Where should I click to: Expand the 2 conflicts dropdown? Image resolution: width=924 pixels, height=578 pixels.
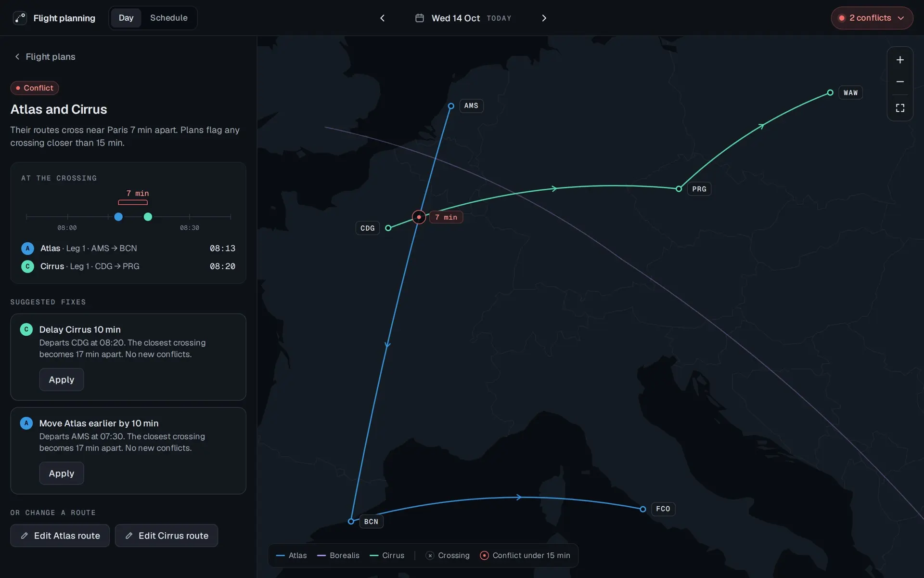[872, 18]
